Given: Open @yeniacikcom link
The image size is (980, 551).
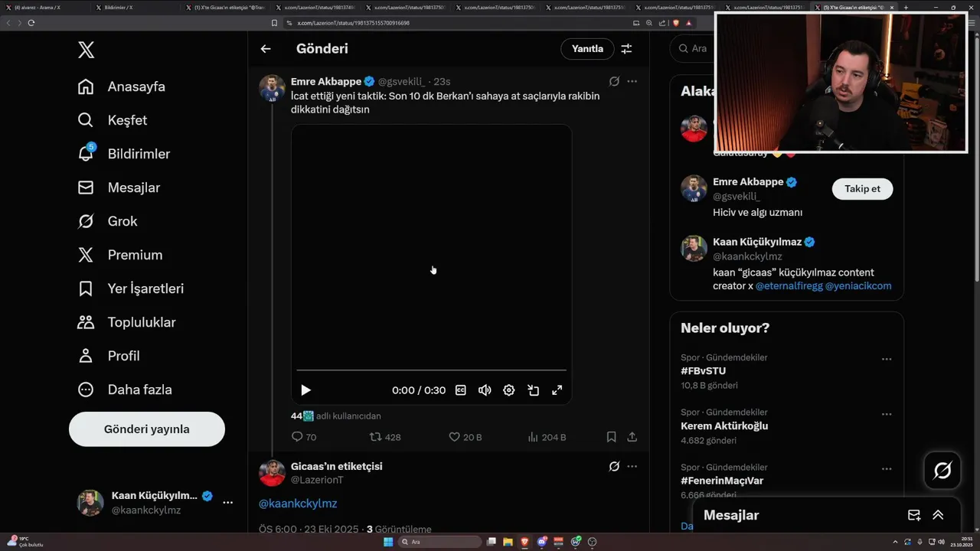Looking at the screenshot, I should pyautogui.click(x=858, y=286).
